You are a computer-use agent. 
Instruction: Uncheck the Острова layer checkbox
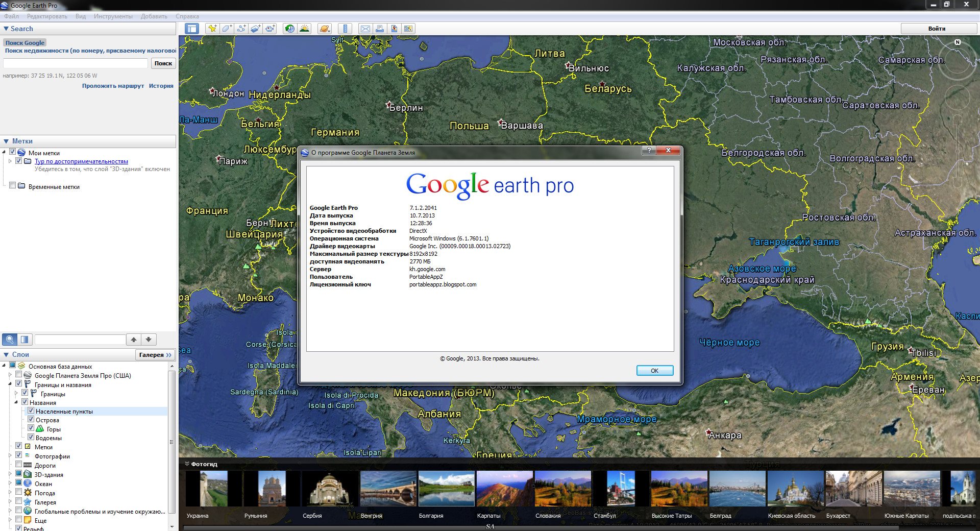pos(31,419)
